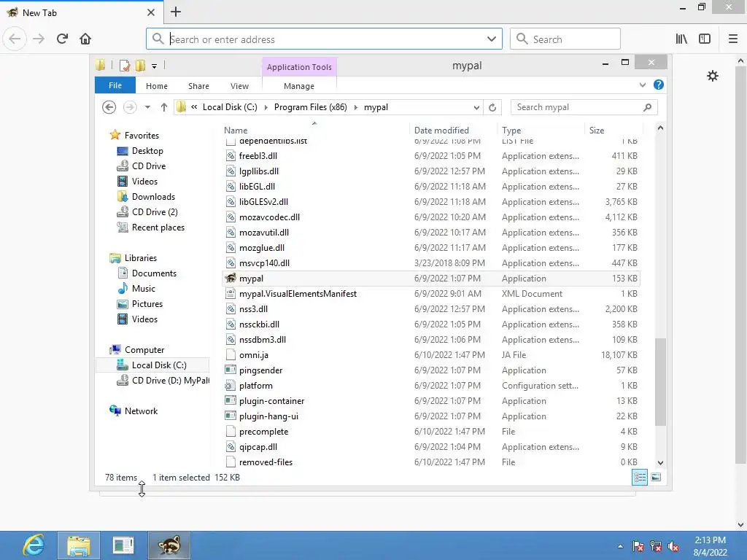Select the omni.ja file
The width and height of the screenshot is (747, 560).
tap(430, 355)
